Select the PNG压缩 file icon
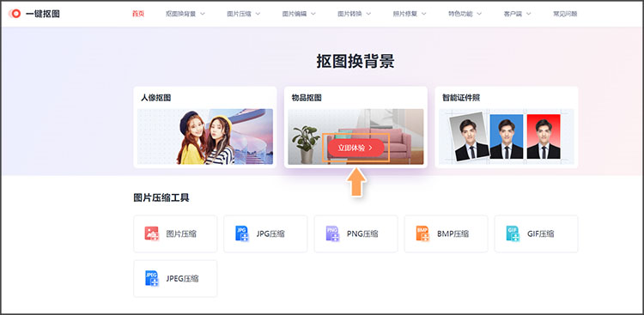Viewport: 644px width, 315px height. point(332,233)
